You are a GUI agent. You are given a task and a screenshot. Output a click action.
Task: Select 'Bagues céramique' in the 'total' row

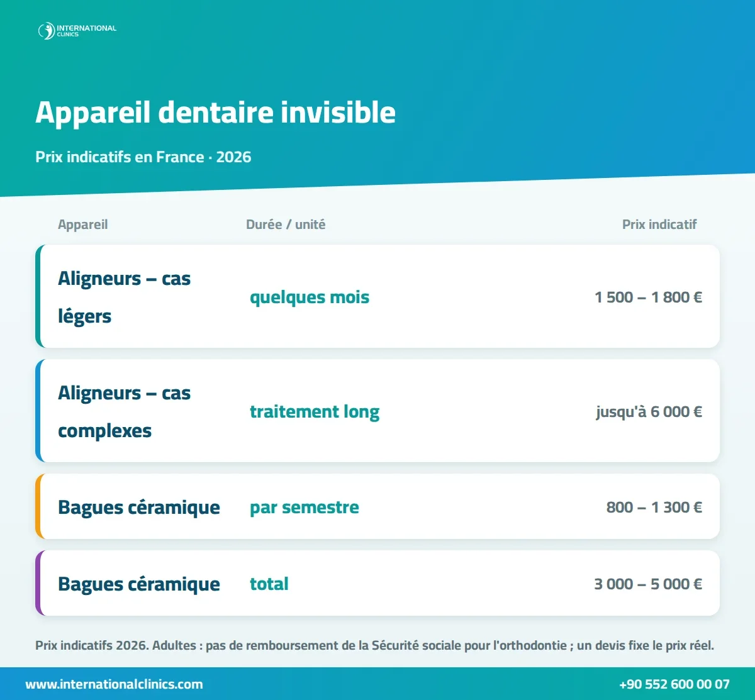click(139, 584)
